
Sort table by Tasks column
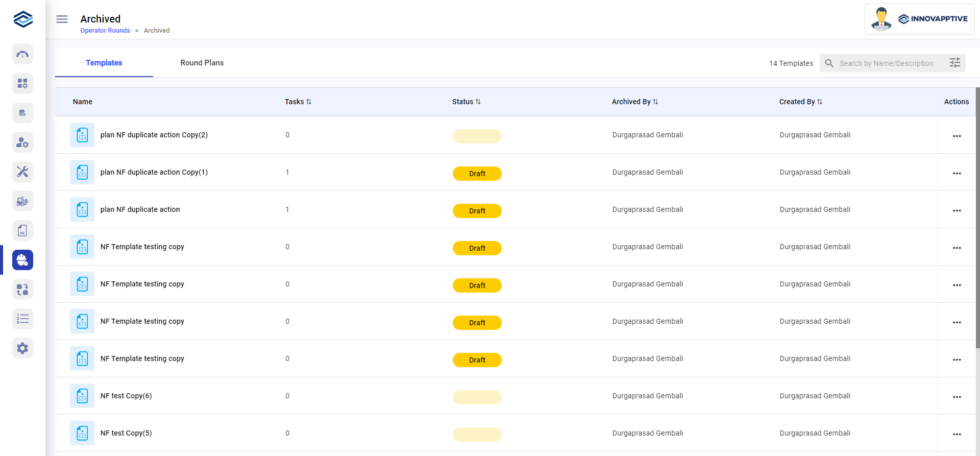[x=308, y=102]
